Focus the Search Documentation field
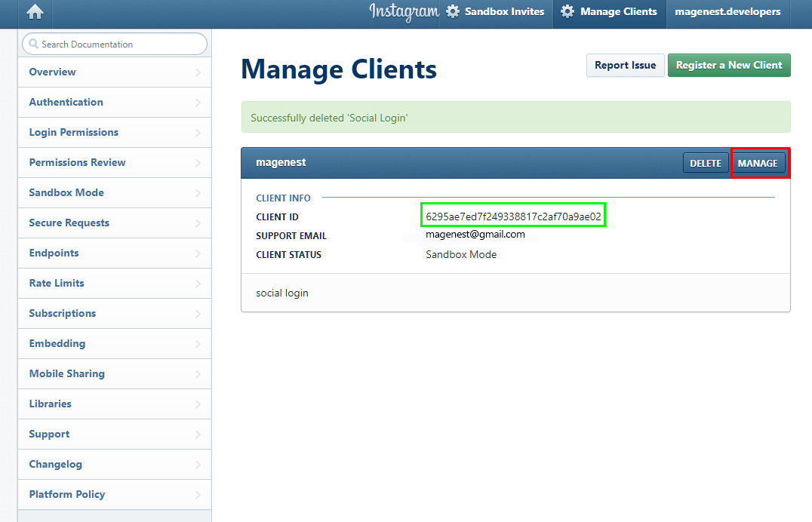Image resolution: width=812 pixels, height=522 pixels. [115, 44]
